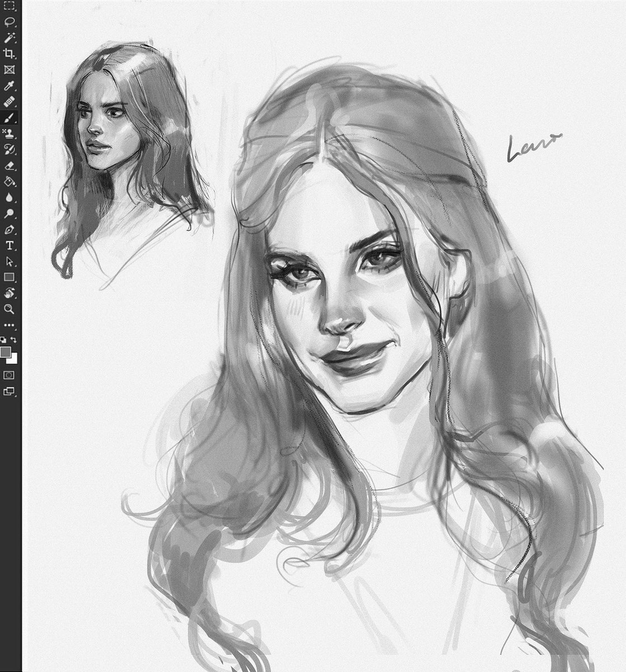Open the Edit Toolbar three-dots menu

tap(10, 325)
